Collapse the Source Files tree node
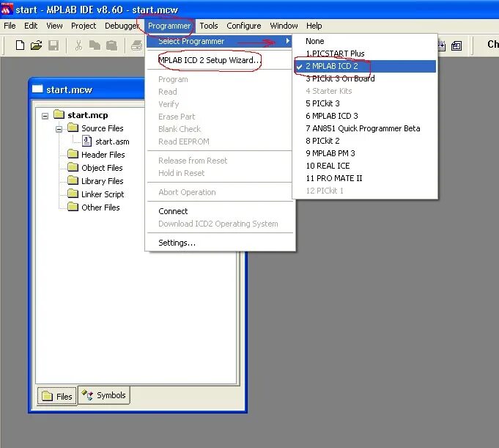 (59, 129)
